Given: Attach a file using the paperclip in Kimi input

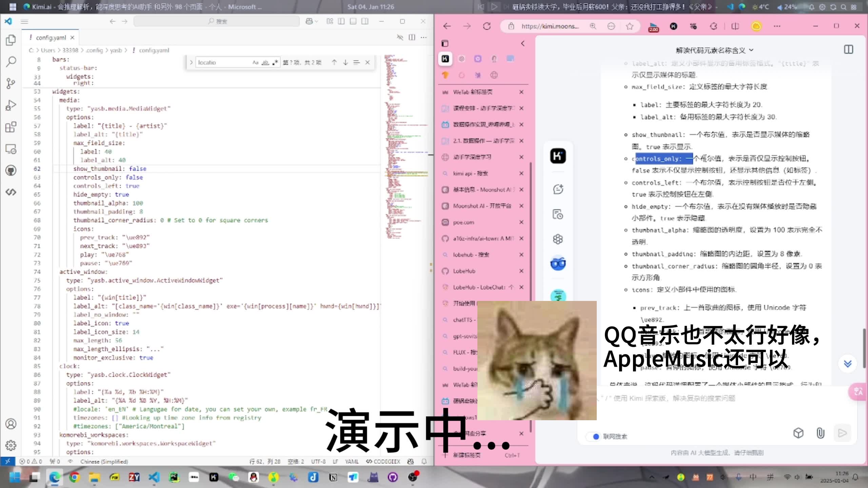Looking at the screenshot, I should 820,433.
